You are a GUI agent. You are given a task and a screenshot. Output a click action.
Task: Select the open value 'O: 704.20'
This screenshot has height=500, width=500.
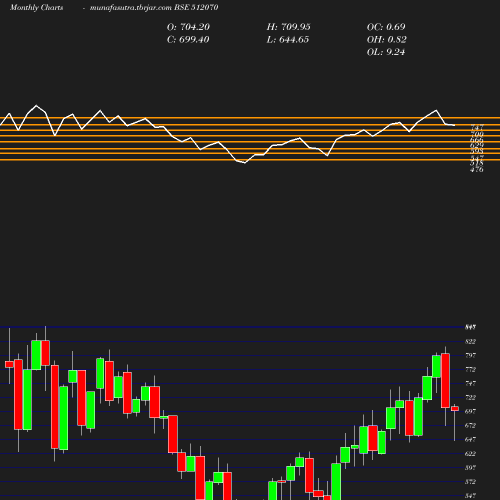pyautogui.click(x=188, y=27)
